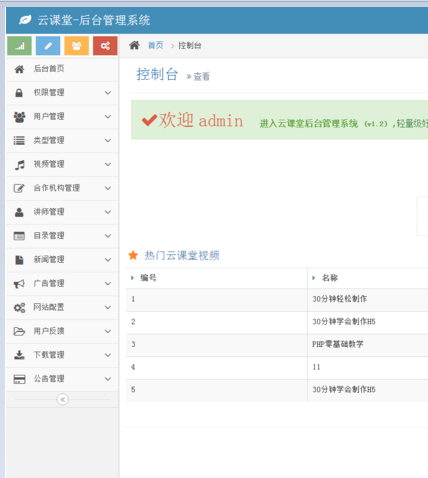Sort table by 名称 column header
The width and height of the screenshot is (428, 478).
330,278
